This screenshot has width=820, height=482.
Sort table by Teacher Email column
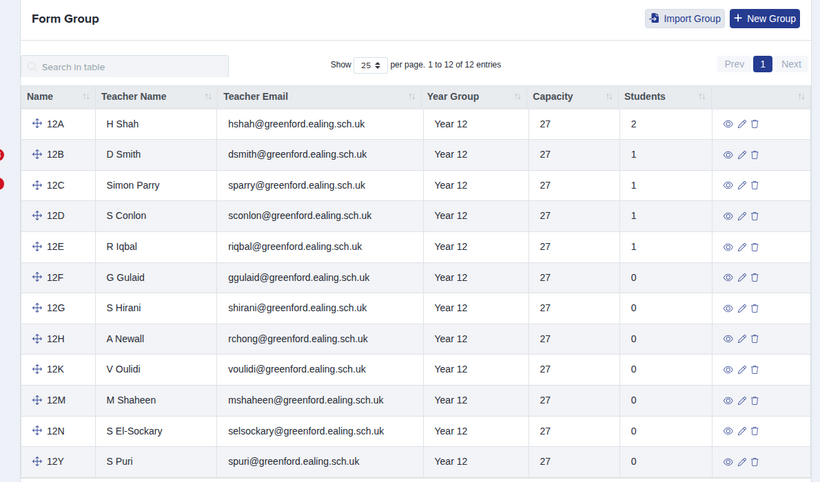click(320, 97)
